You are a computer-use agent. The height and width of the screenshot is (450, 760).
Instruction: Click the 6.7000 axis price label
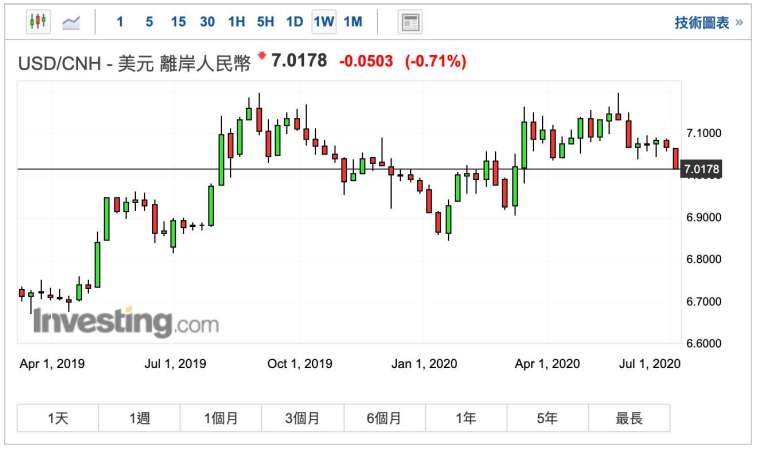(704, 302)
